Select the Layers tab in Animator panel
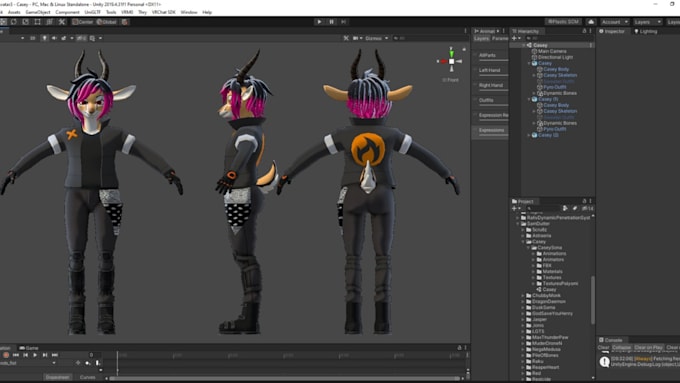Screen dimensions: 680x383 (481, 38)
